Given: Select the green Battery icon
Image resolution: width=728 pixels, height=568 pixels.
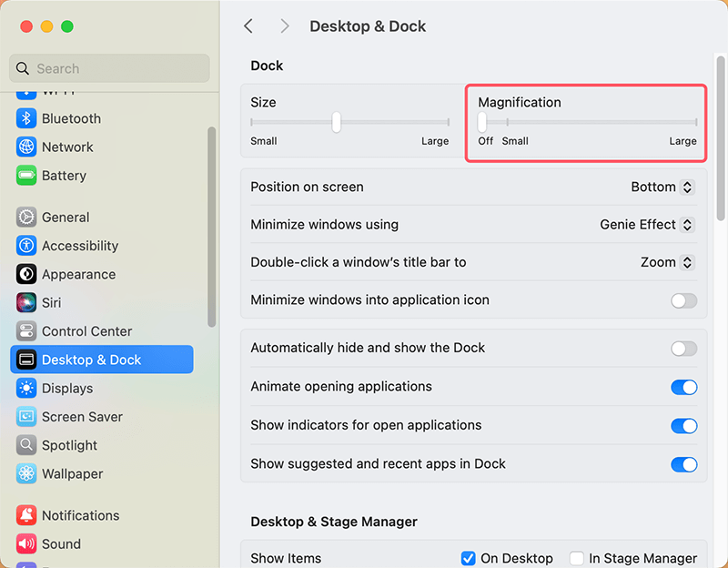Looking at the screenshot, I should (26, 176).
